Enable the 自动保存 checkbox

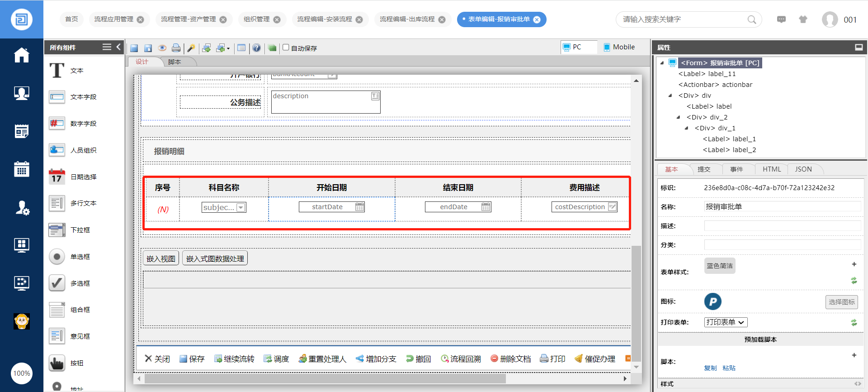[x=286, y=48]
